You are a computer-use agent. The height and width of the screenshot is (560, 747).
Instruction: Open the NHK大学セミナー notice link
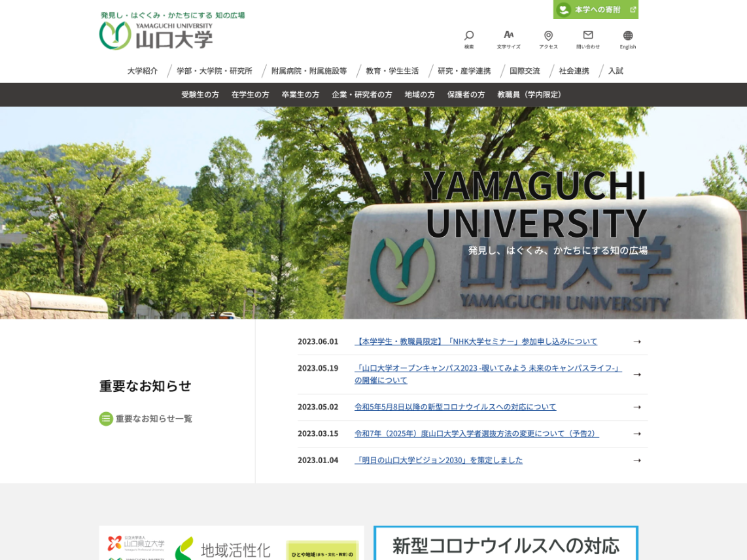[x=476, y=341]
